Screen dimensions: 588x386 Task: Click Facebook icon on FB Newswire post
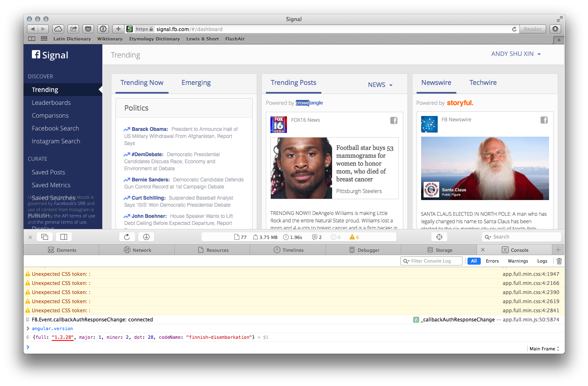click(544, 120)
